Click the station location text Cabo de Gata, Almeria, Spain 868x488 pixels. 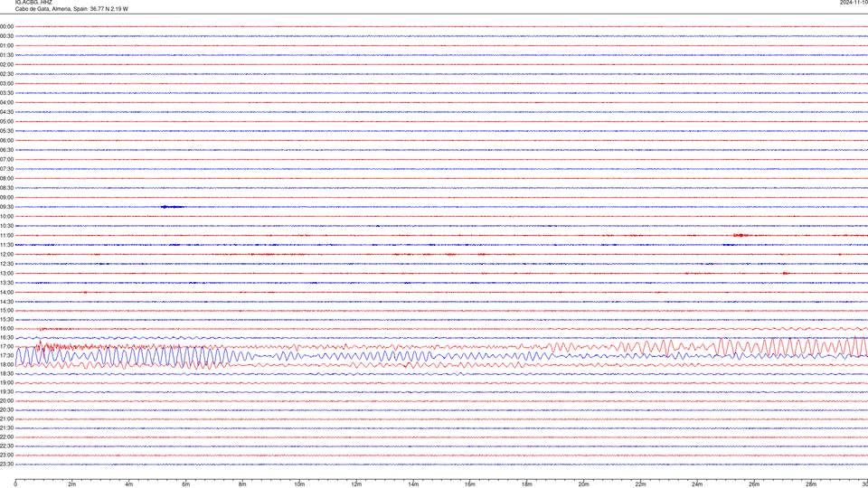point(51,9)
